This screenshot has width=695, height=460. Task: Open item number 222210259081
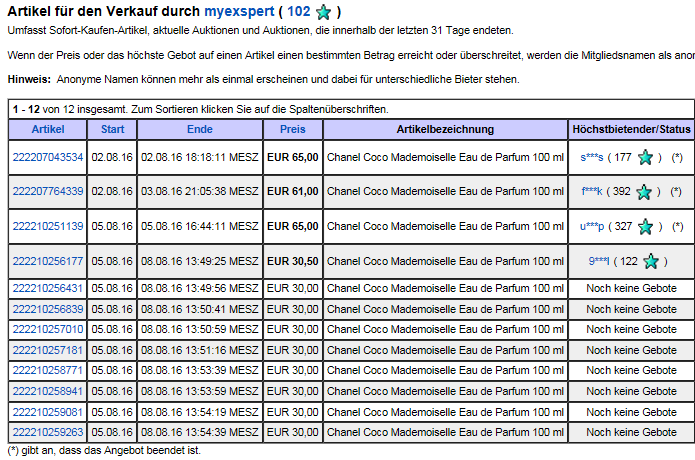[x=48, y=413]
